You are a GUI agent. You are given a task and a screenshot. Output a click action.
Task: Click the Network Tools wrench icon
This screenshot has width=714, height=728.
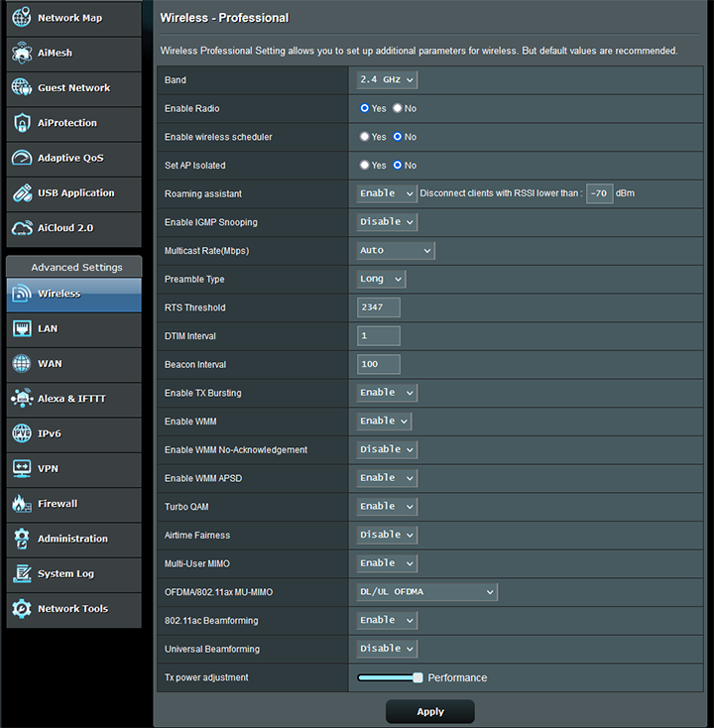coord(22,609)
